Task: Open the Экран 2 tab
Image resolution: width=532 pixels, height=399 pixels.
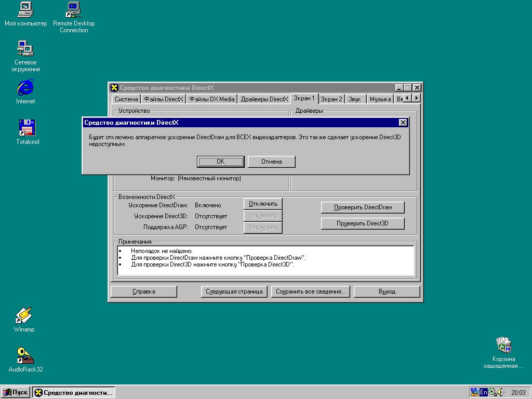Action: pyautogui.click(x=331, y=99)
